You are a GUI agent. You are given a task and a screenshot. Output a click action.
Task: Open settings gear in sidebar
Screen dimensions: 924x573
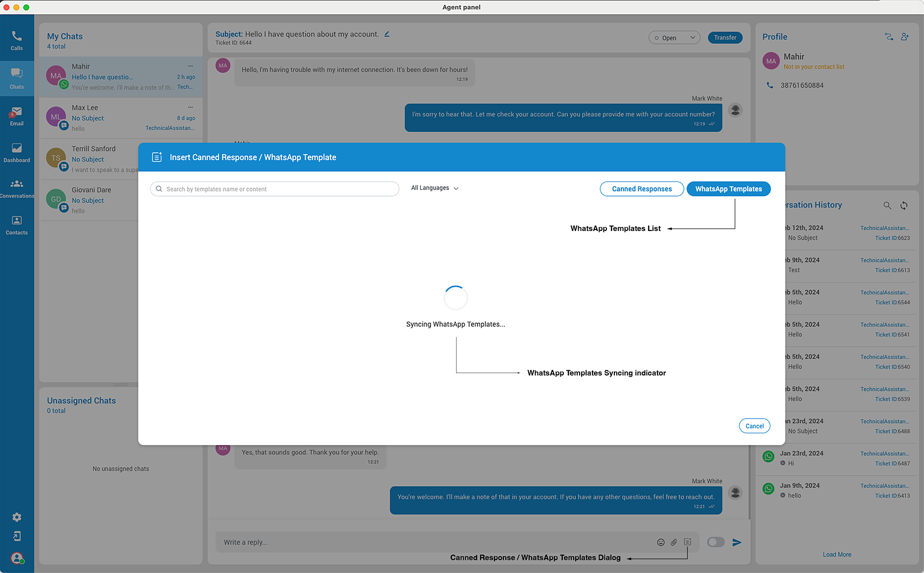17,517
